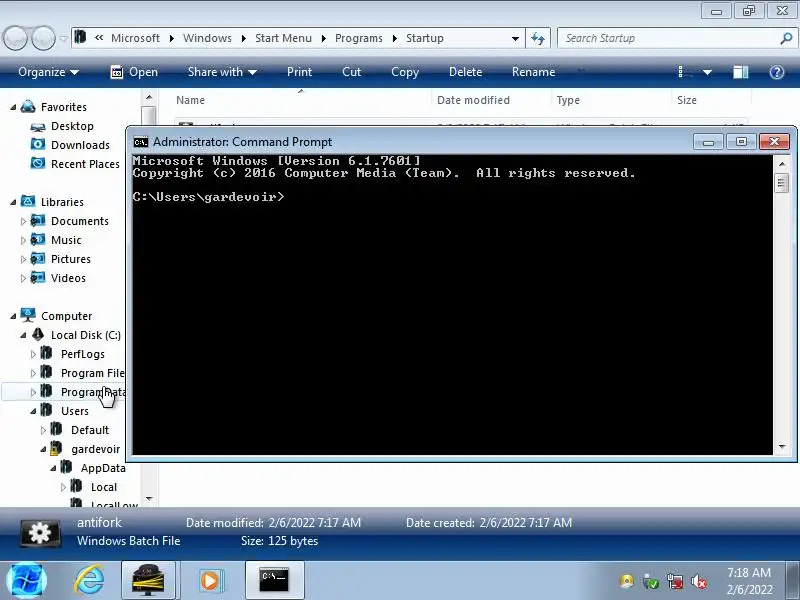
Task: Expand the PerfLogs folder node
Action: click(x=33, y=354)
